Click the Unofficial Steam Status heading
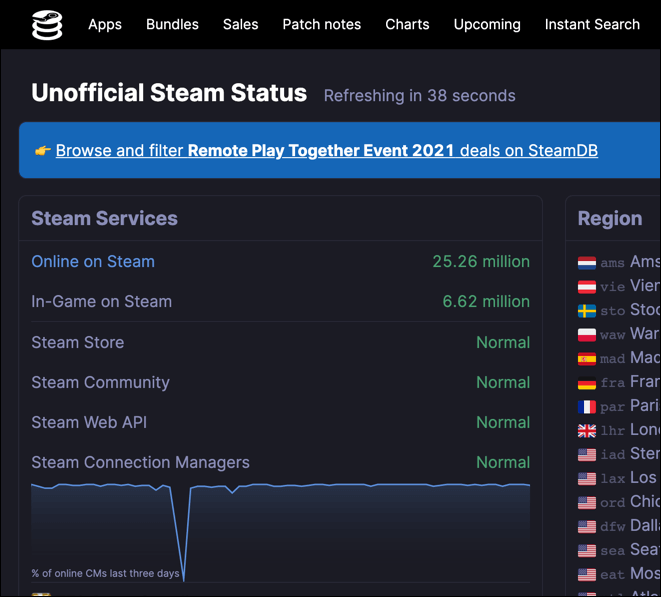This screenshot has height=597, width=661. (169, 93)
